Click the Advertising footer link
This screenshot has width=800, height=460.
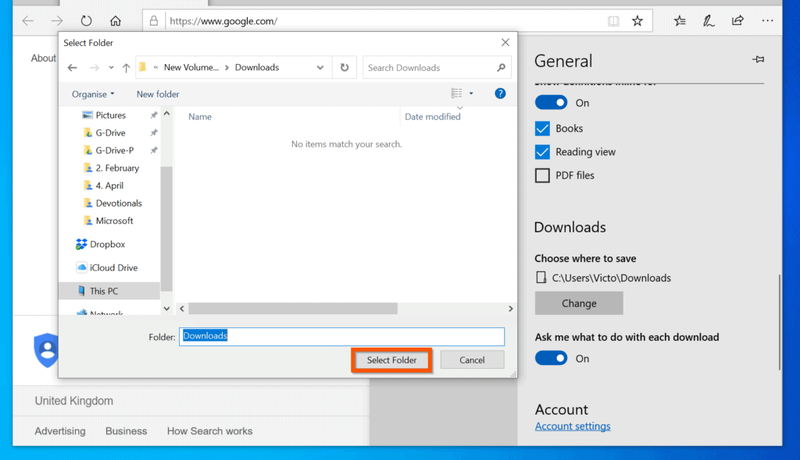click(x=60, y=431)
